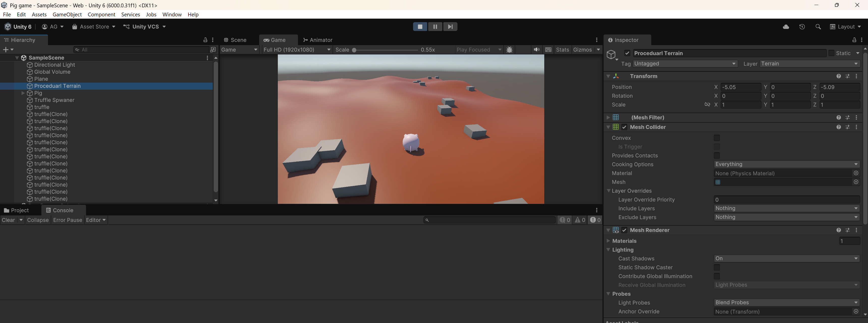Image resolution: width=868 pixels, height=323 pixels.
Task: Click the Pause playback button
Action: pyautogui.click(x=435, y=26)
